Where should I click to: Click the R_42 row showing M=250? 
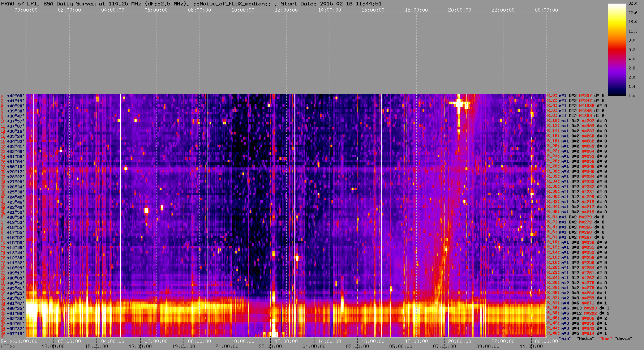click(577, 324)
